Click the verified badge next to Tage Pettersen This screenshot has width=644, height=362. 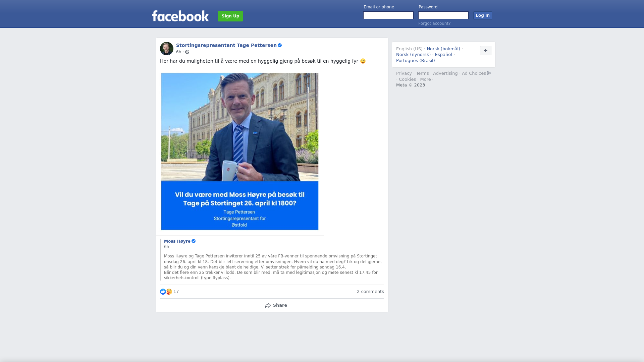(280, 45)
